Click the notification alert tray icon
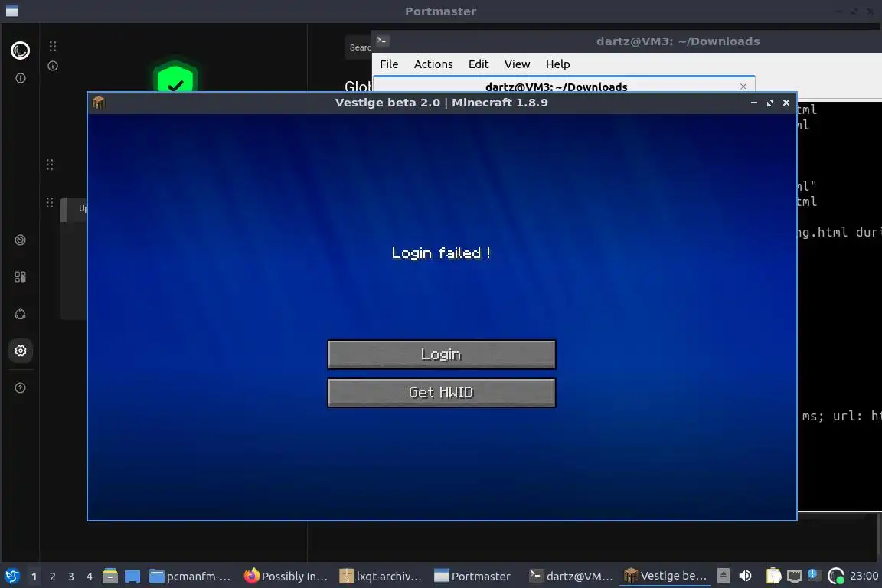The height and width of the screenshot is (588, 882). [813, 574]
